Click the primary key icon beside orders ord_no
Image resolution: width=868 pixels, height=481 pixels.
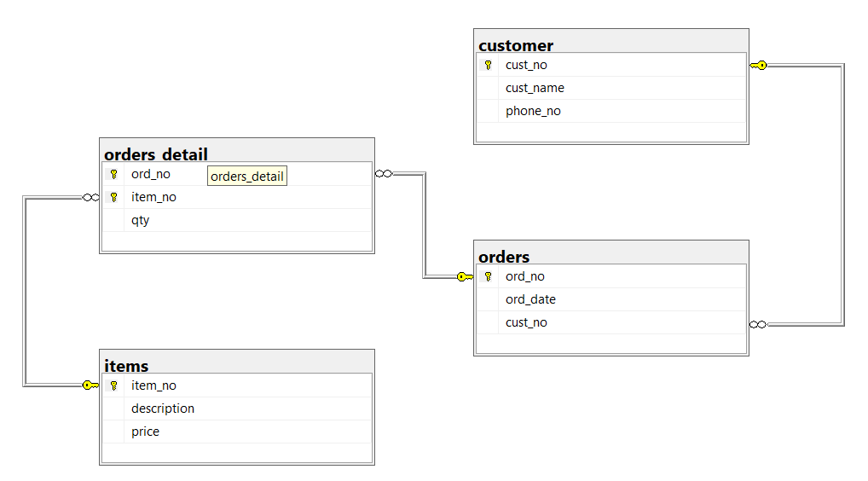[x=488, y=276]
